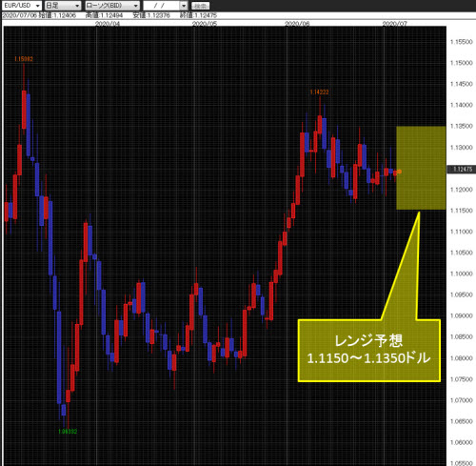Screen dimensions: 476x466
Task: Open the ローソク(BID) chart type dropdown
Action: point(112,6)
